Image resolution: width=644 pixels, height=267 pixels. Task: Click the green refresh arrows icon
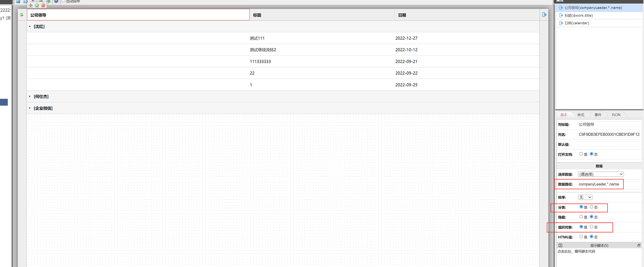pyautogui.click(x=22, y=15)
